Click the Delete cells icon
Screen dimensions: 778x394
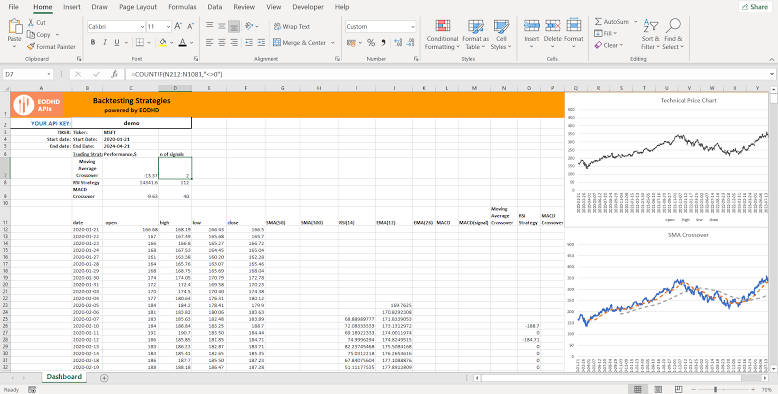(x=552, y=26)
